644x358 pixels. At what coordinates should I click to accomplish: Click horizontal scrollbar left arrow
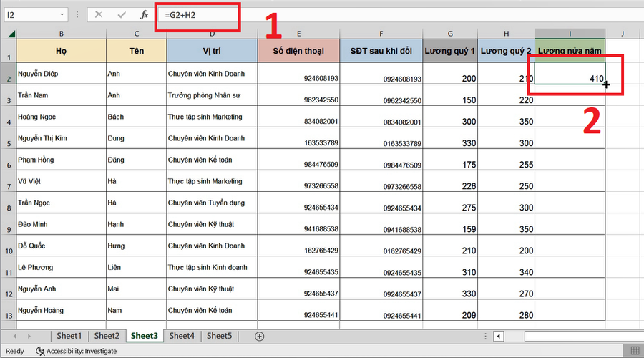coord(498,337)
